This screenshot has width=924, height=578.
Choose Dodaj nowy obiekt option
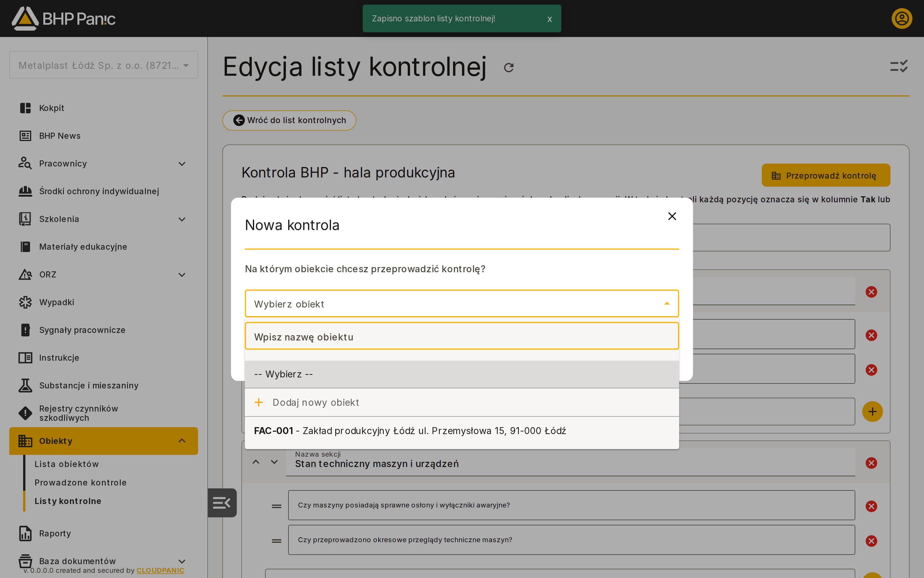tap(462, 403)
